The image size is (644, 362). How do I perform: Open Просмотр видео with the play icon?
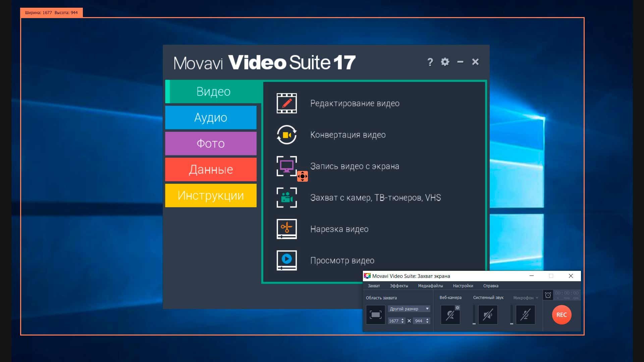[286, 260]
